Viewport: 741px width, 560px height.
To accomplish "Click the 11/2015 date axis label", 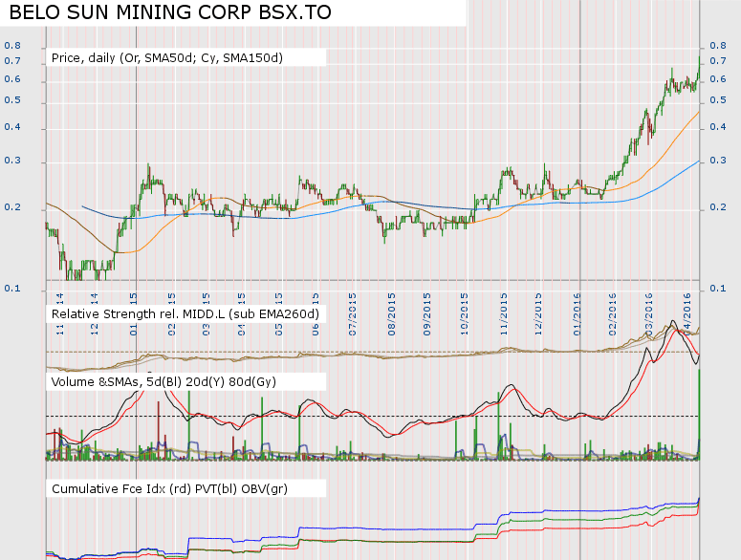I will pos(503,314).
